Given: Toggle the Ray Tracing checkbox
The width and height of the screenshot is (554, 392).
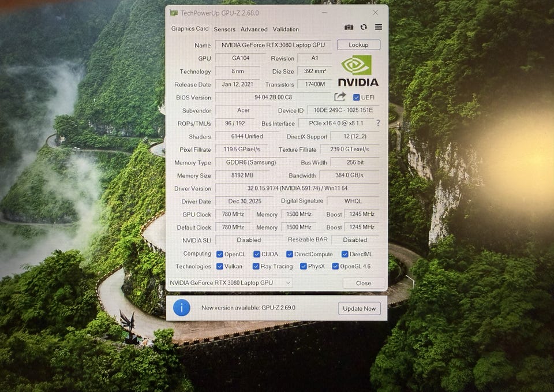Looking at the screenshot, I should pyautogui.click(x=256, y=266).
